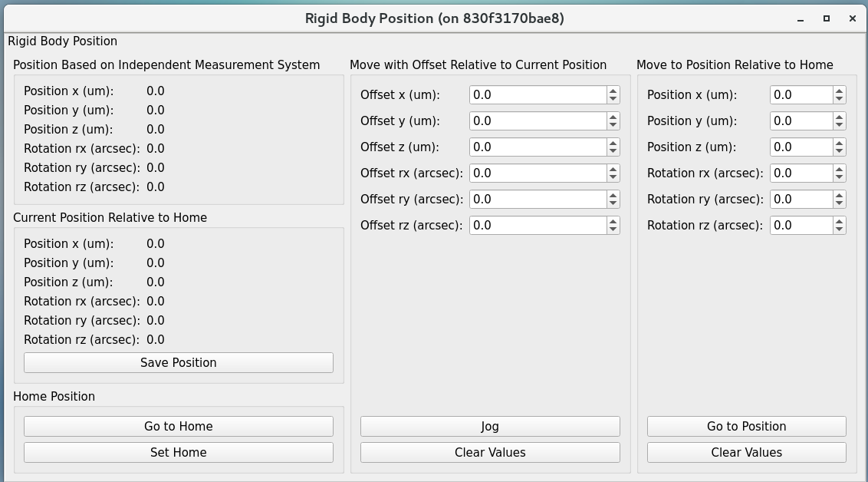Viewport: 868px width, 482px height.
Task: Decrease Rotation rz relative to home
Action: 840,229
